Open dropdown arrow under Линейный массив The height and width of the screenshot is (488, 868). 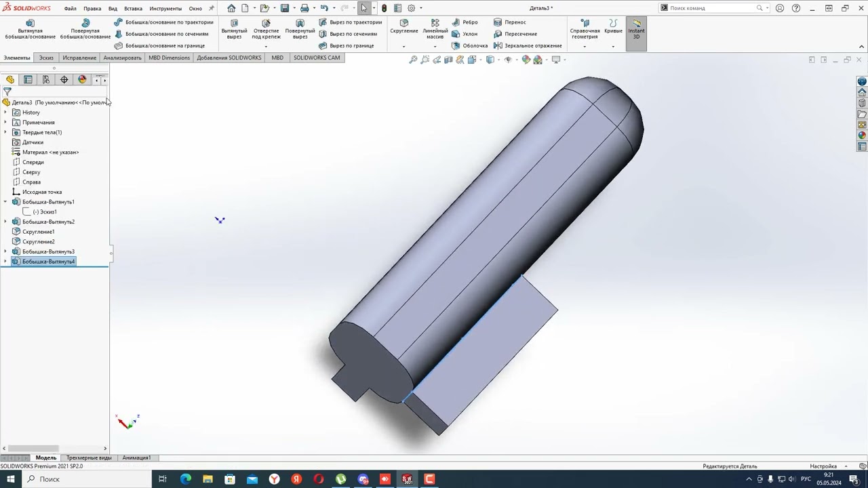pos(435,46)
